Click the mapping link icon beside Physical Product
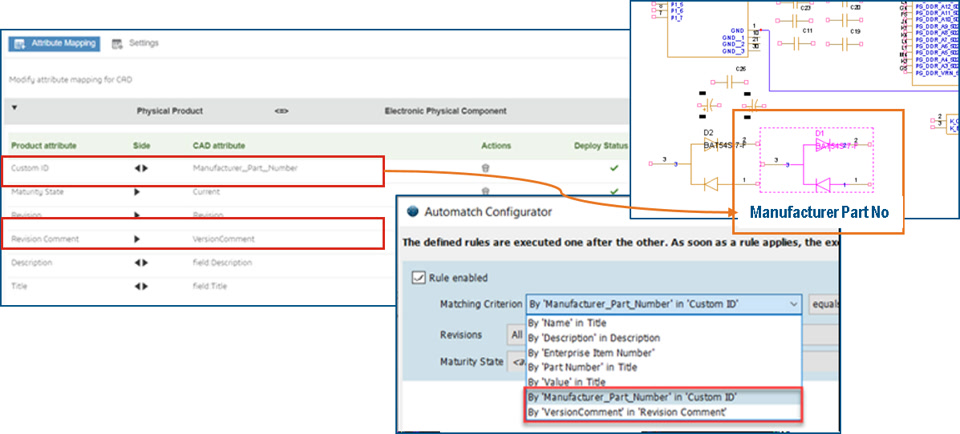The height and width of the screenshot is (434, 960). [x=282, y=111]
